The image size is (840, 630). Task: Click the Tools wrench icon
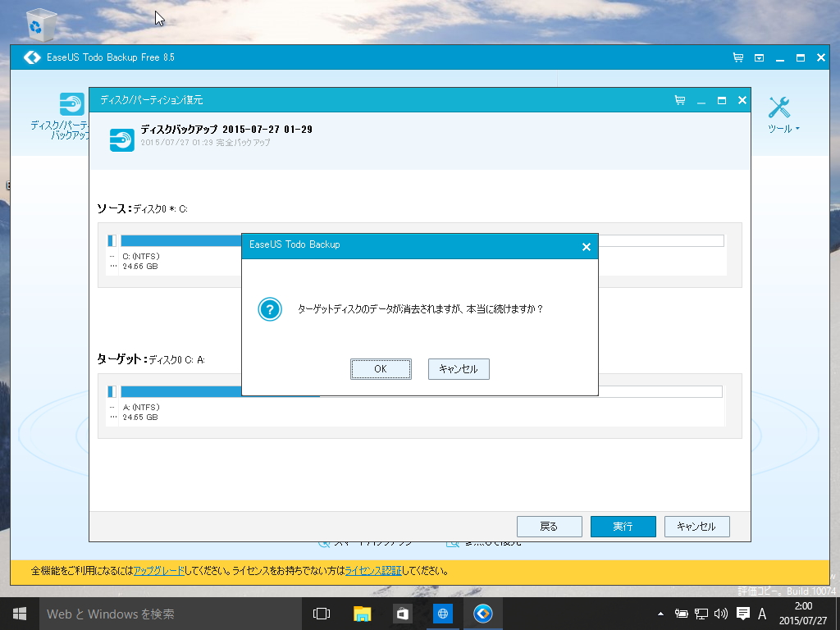779,107
